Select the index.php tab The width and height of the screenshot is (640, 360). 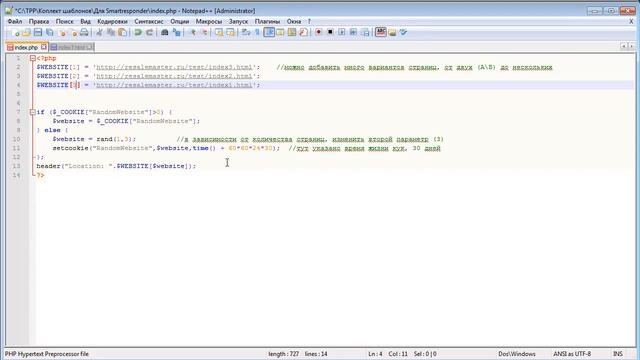pyautogui.click(x=26, y=47)
